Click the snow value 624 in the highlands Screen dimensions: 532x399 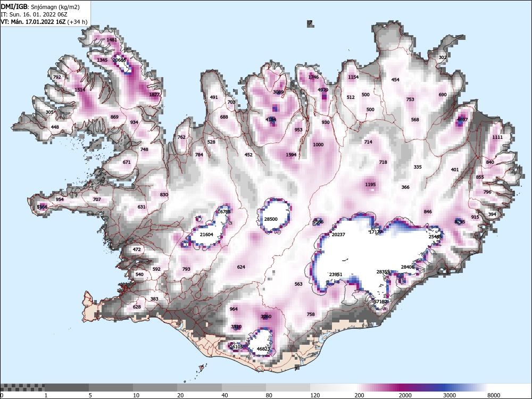[241, 267]
